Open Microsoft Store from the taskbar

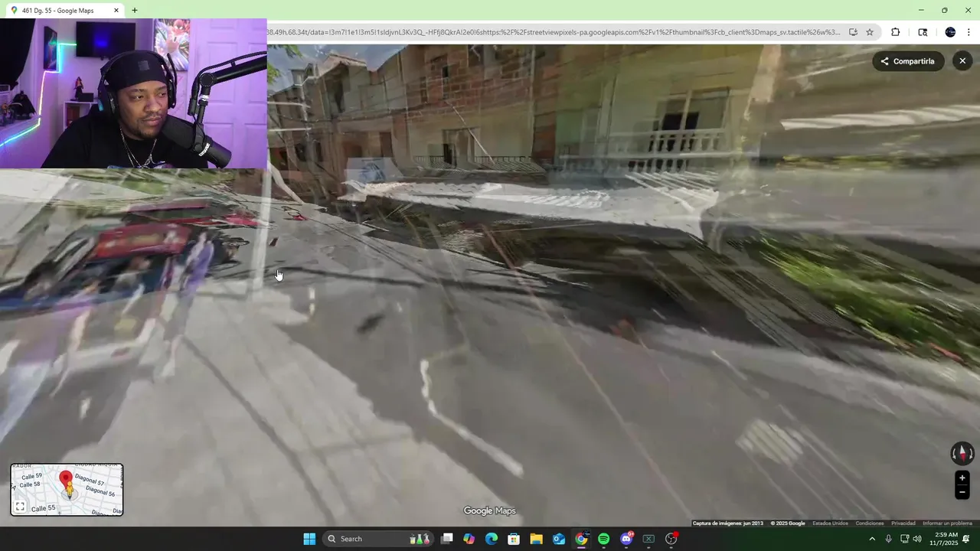(x=514, y=539)
